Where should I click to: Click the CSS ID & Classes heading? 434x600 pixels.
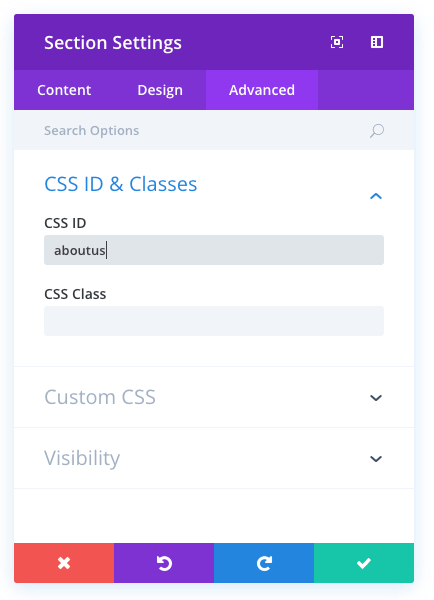121,184
